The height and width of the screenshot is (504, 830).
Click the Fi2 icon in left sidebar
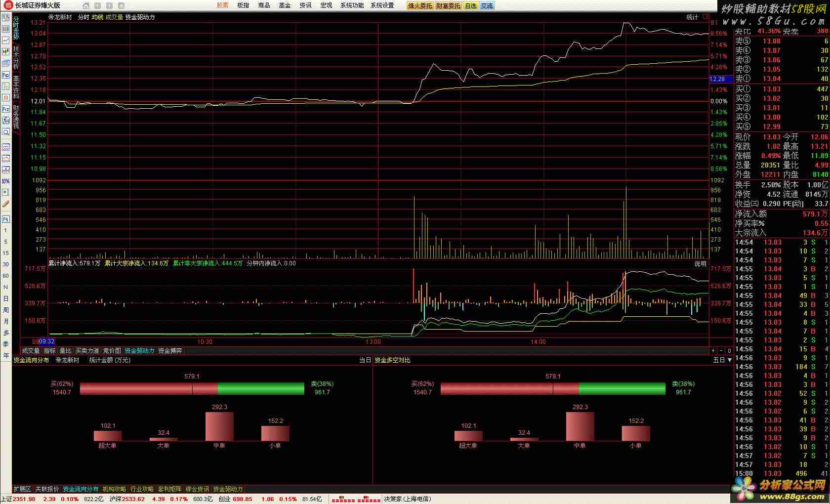(x=6, y=109)
